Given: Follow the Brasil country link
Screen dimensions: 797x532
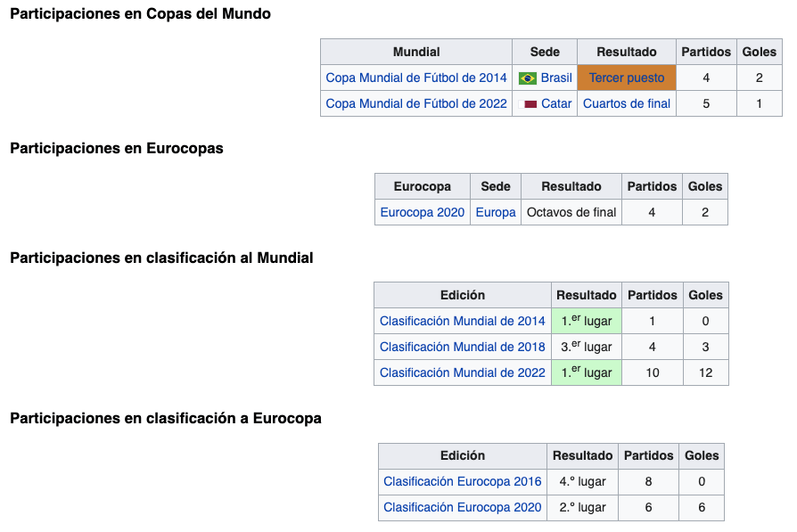Looking at the screenshot, I should pyautogui.click(x=556, y=78).
